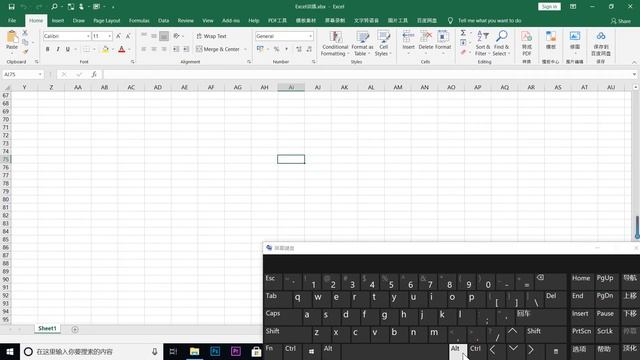Open Print Preview from quick access toolbar

[54, 7]
